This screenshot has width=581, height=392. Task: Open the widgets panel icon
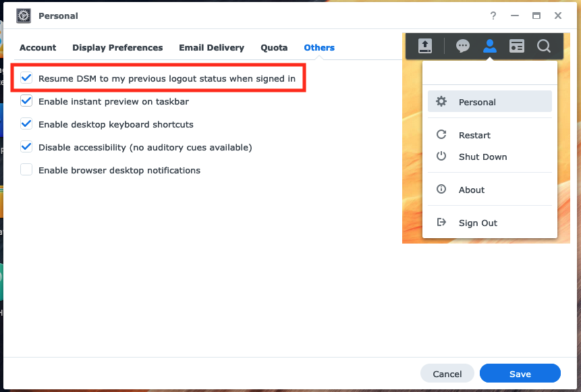point(517,46)
